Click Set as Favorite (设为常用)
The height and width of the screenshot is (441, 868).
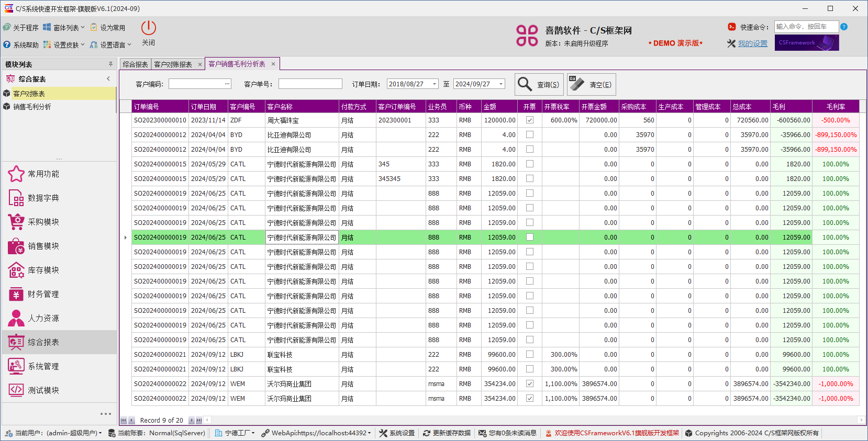click(108, 28)
